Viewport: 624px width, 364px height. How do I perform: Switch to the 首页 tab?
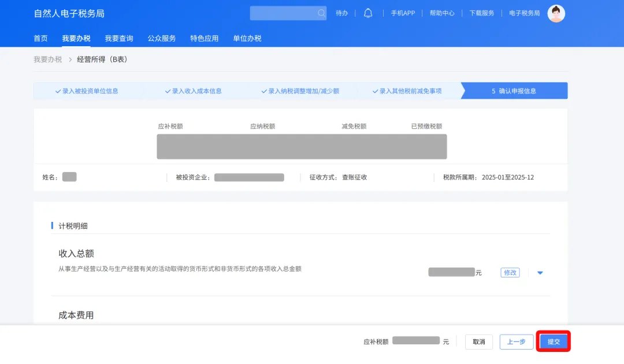[x=40, y=39]
